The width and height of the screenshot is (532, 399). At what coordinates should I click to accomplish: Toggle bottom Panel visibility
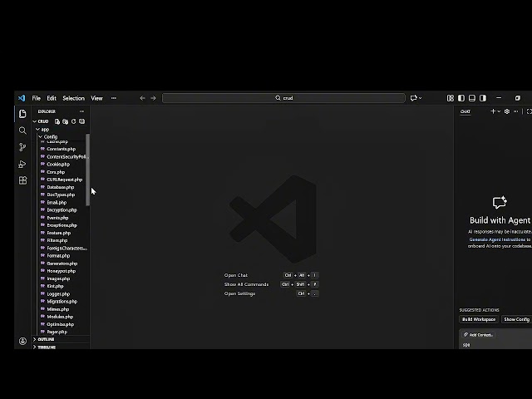pos(472,98)
